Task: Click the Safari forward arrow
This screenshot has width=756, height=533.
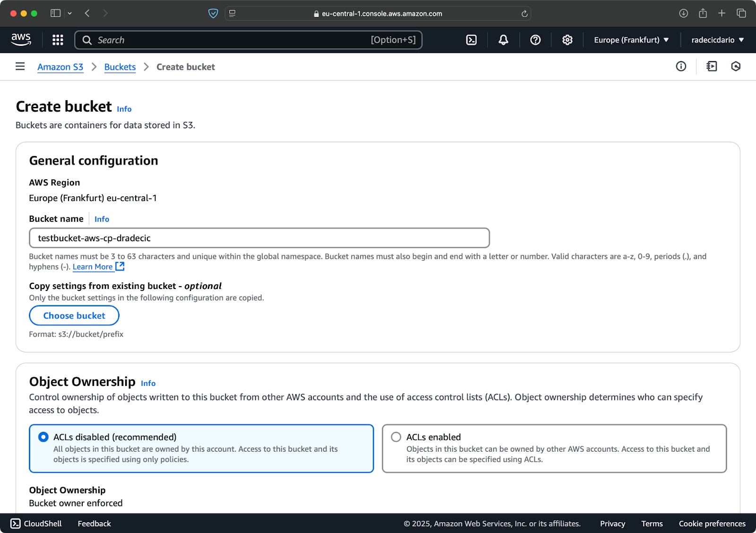Action: [105, 13]
